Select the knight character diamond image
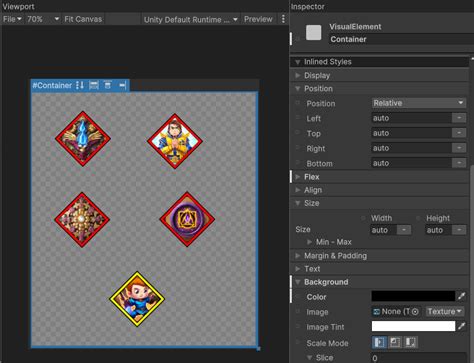This screenshot has height=363, width=474. (175, 141)
